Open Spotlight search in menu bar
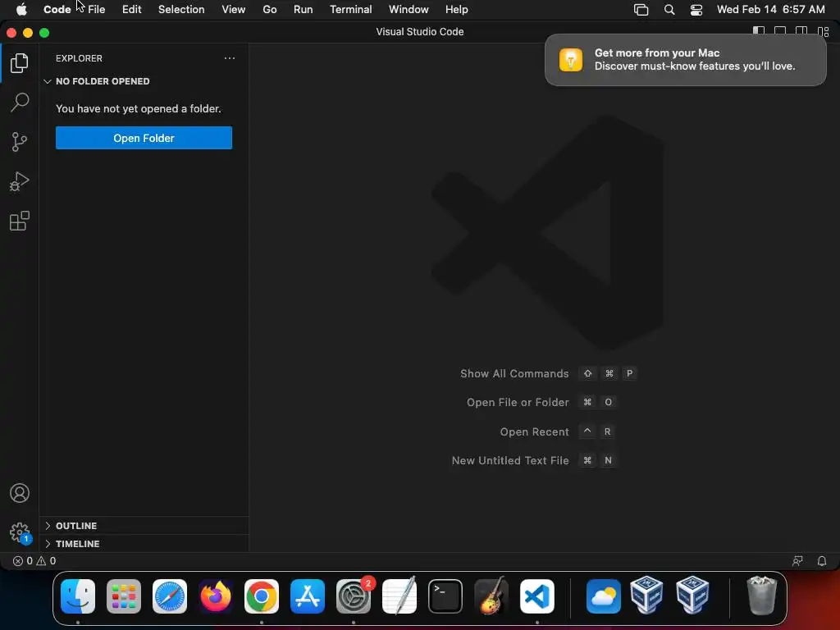 [669, 9]
